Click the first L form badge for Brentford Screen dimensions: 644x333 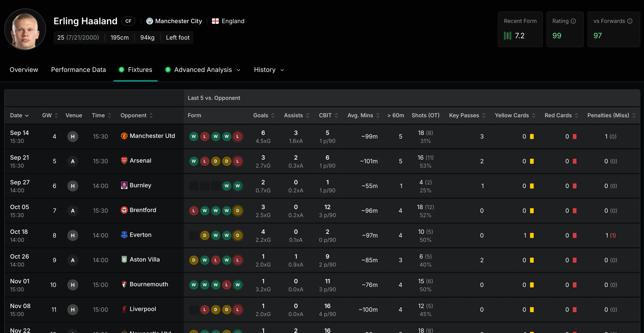point(194,211)
